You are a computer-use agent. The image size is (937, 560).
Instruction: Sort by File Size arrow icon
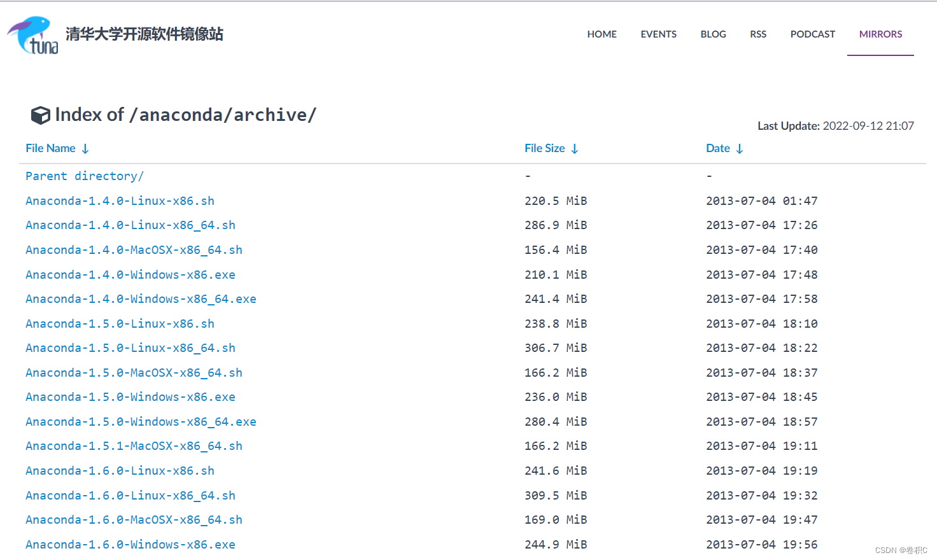click(x=575, y=149)
